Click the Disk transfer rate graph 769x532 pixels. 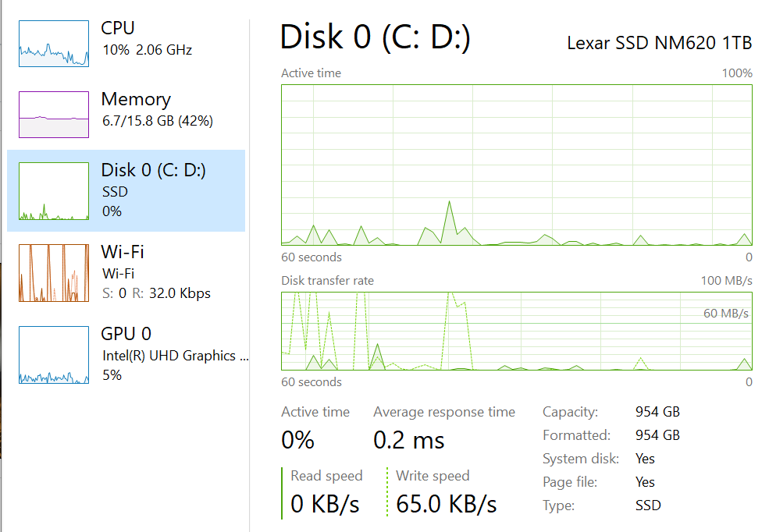516,331
